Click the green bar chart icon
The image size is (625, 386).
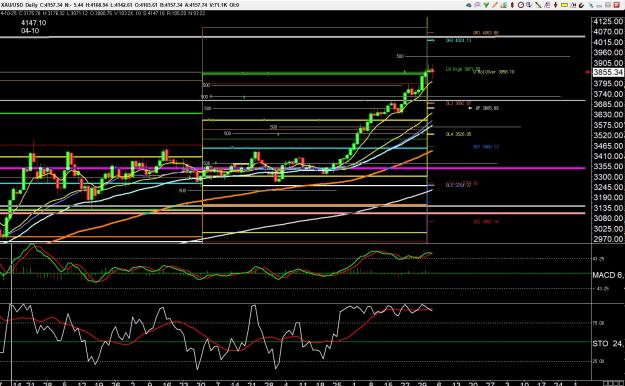pyautogui.click(x=504, y=5)
